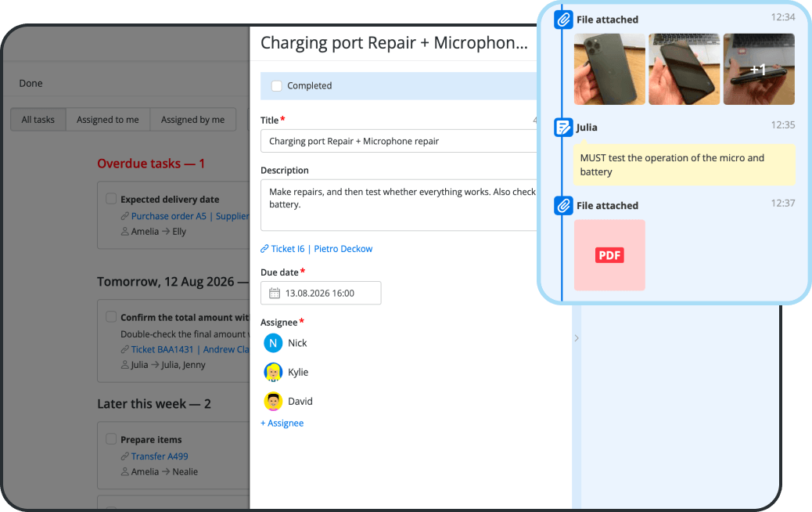Click the link icon beside Transfer A499

coord(125,456)
